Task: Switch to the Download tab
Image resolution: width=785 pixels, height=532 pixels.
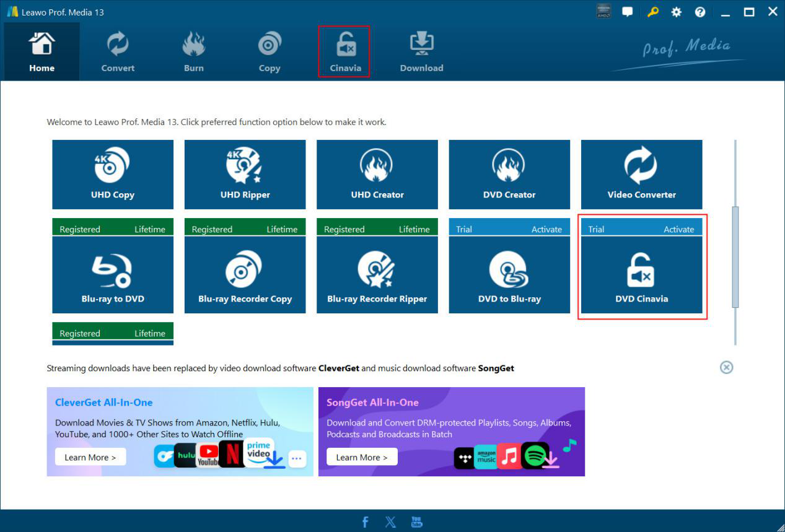Action: coord(421,52)
